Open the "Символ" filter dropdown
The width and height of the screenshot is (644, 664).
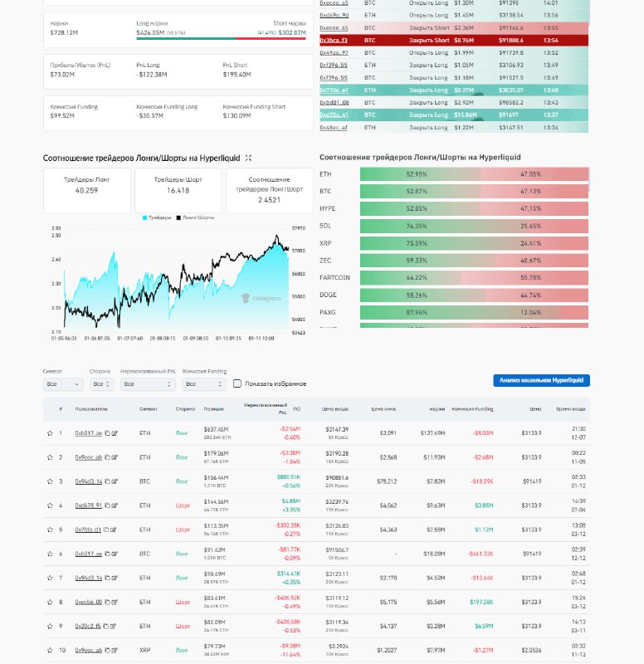coord(63,384)
